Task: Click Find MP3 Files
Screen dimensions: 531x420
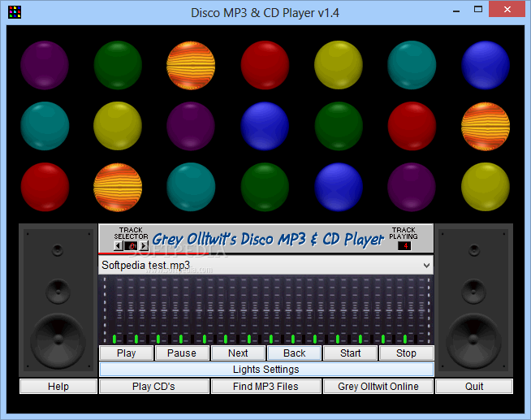Action: tap(265, 387)
